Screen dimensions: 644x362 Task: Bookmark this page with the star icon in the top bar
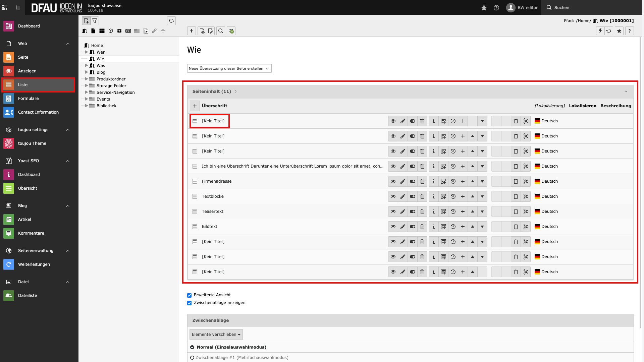[484, 7]
